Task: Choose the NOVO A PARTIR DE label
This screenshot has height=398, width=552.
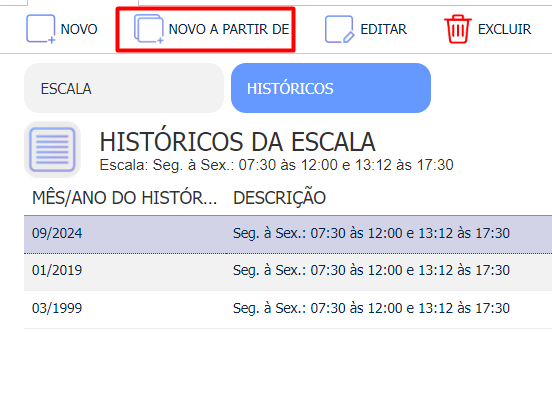Action: point(229,29)
